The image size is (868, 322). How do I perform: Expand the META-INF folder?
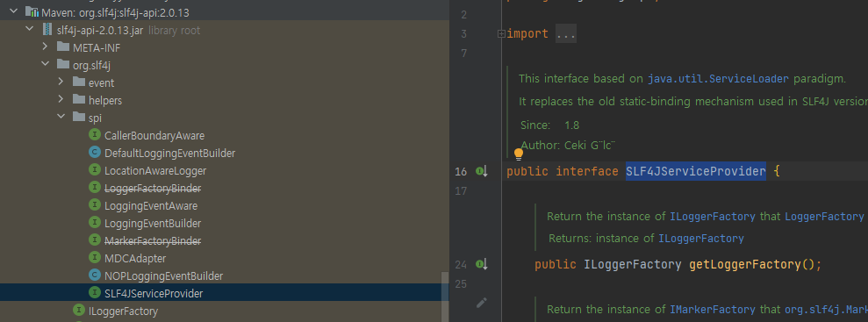(46, 47)
